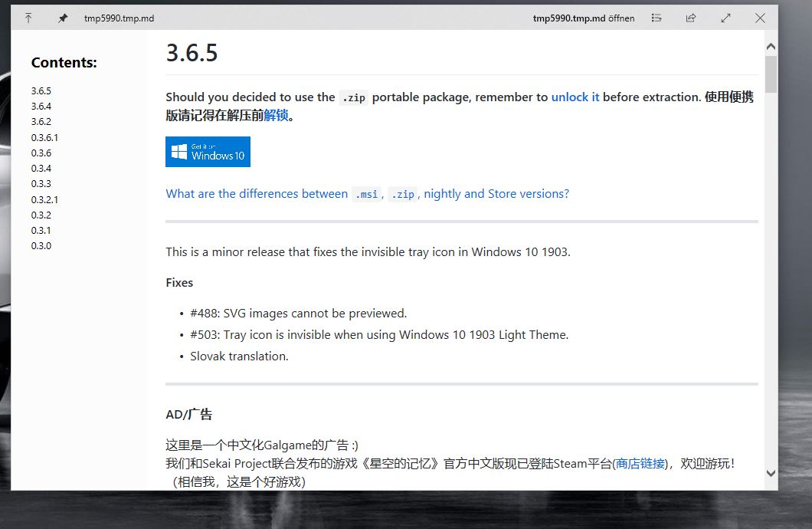Click the '#503: Tray icon is invisible' item
Viewport: 812px width, 529px height.
click(x=379, y=335)
